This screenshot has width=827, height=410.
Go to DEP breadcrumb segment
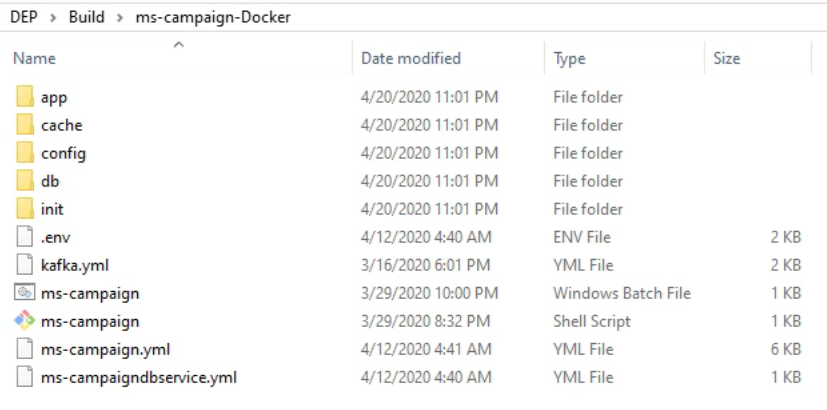pyautogui.click(x=24, y=17)
